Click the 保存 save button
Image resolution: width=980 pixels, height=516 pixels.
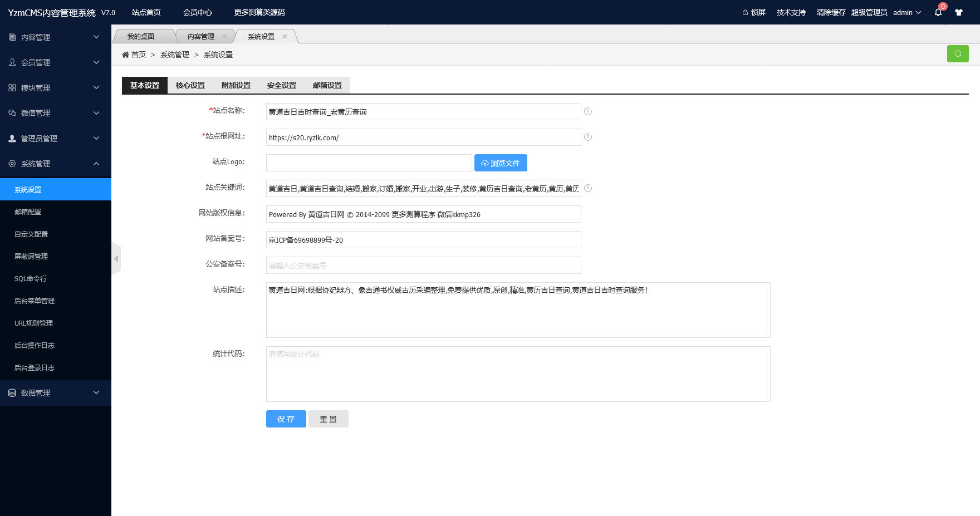pos(286,419)
